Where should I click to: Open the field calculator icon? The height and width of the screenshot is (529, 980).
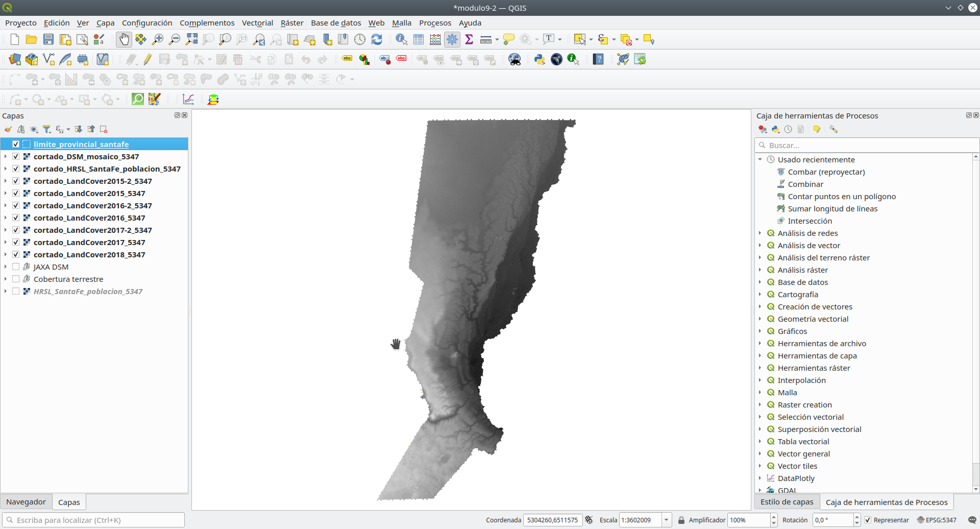[x=435, y=39]
